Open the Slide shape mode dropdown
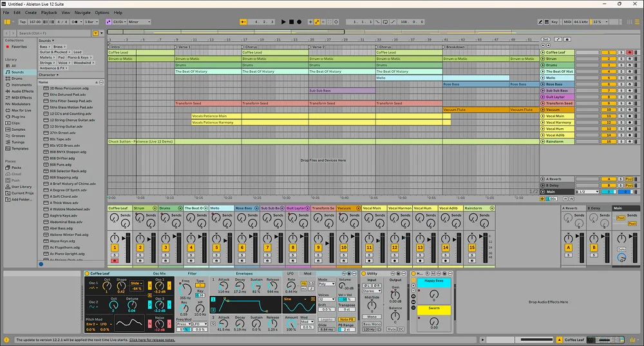644x346 pixels. point(137,283)
